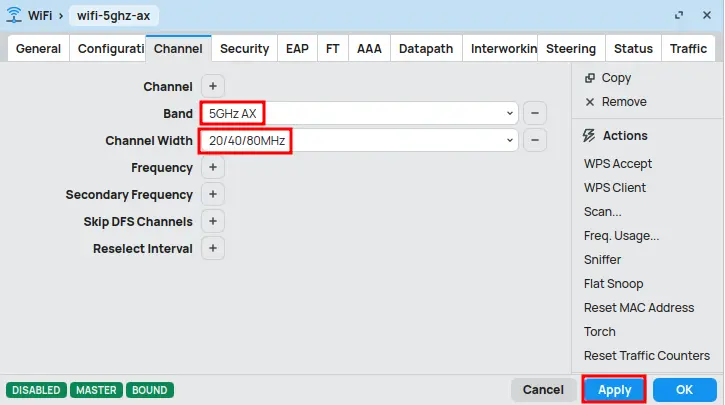Screen dimensions: 725x405
Task: Expand the Channel plus button
Action: click(x=213, y=87)
